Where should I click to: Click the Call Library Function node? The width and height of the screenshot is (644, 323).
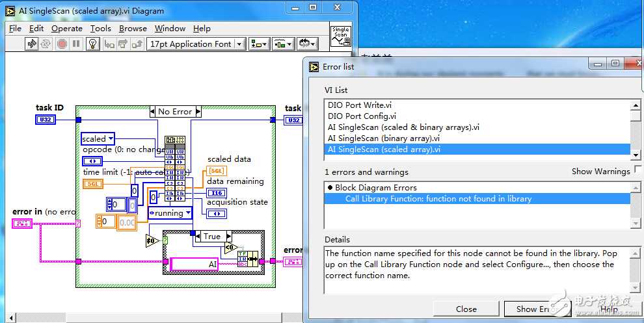[175, 169]
